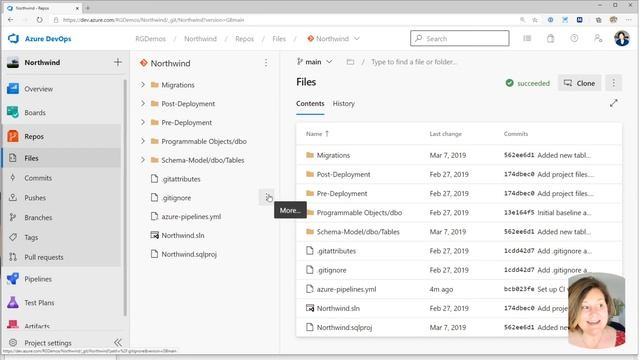Open Northwind repository dropdown in breadcrumb
The image size is (640, 360).
[333, 38]
